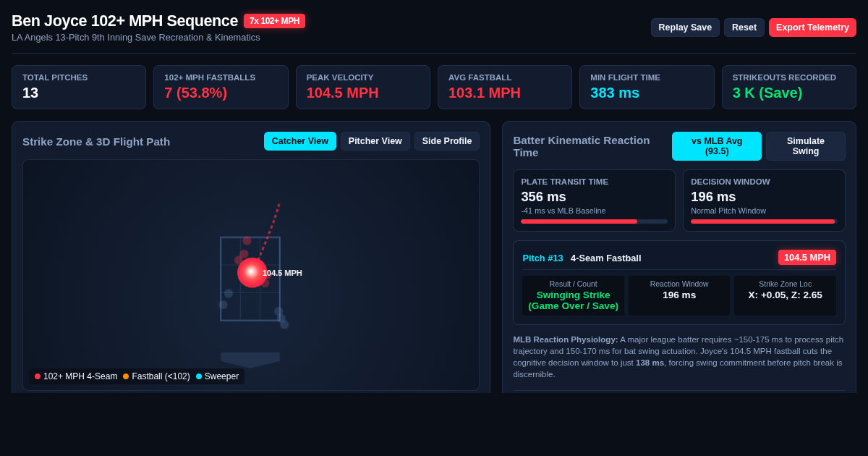Click the LA Angels 13-Pitch subtitle
Screen dimensions: 868x456
(136, 38)
